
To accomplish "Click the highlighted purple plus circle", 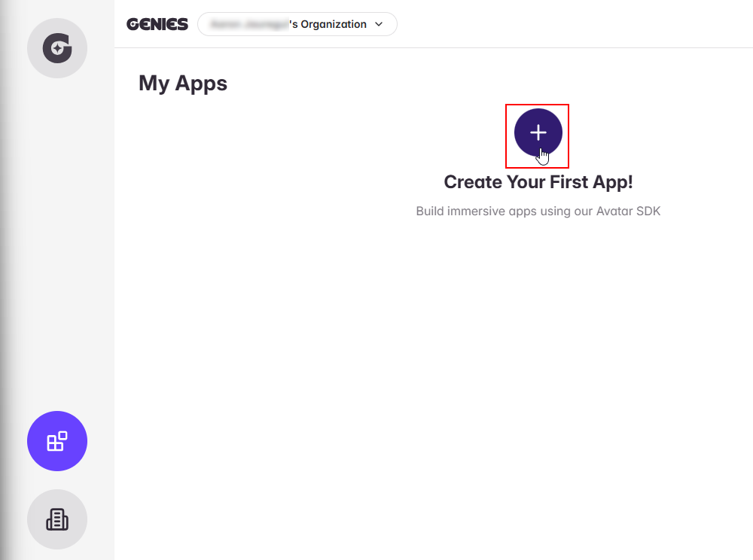I will [538, 132].
